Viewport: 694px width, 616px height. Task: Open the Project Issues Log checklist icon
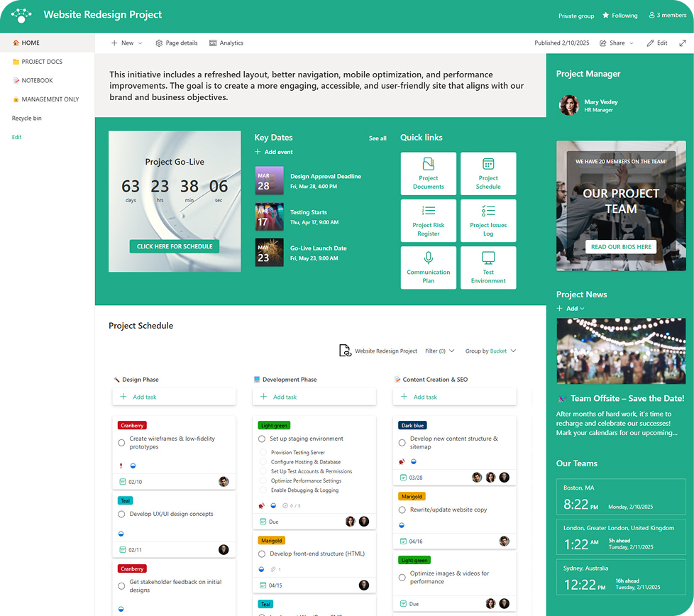point(488,211)
